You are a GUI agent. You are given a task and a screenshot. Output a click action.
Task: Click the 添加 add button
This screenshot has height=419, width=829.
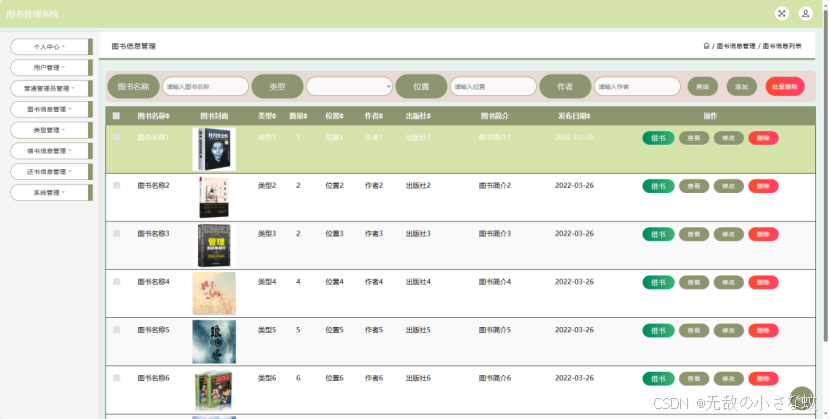click(x=741, y=87)
